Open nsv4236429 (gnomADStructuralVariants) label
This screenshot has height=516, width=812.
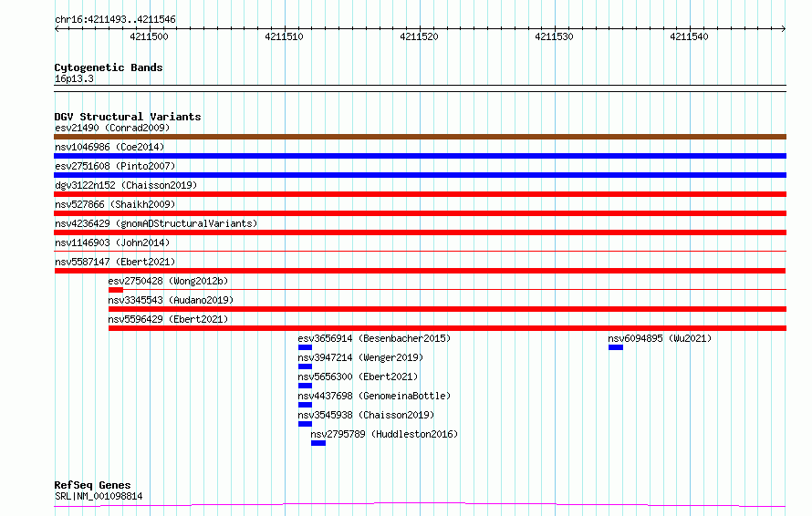[156, 223]
